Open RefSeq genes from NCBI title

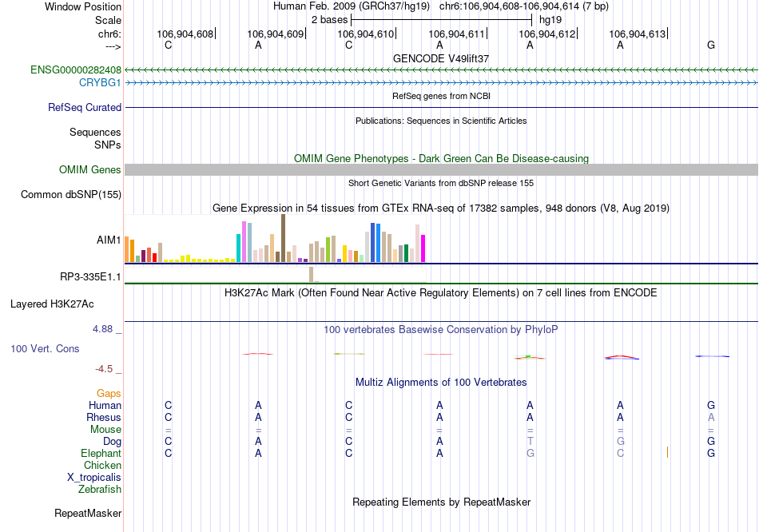(x=441, y=97)
